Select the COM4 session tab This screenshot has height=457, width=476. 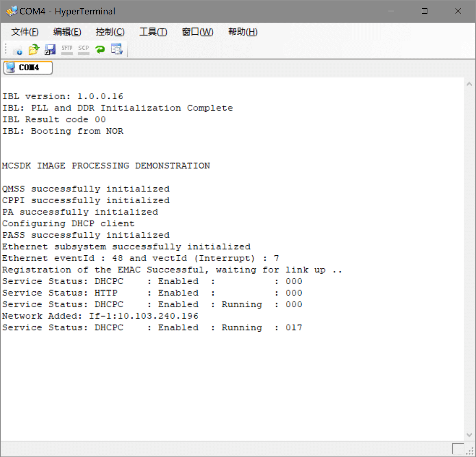pos(28,68)
